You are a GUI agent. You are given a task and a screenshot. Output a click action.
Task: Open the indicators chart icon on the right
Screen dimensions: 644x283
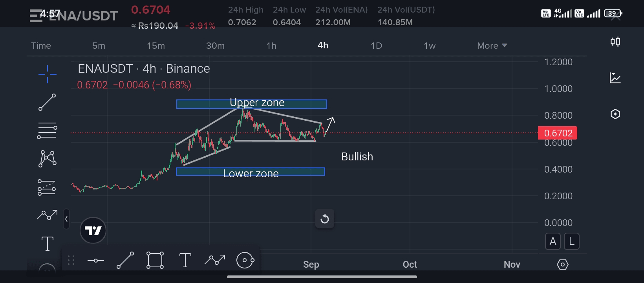(615, 78)
